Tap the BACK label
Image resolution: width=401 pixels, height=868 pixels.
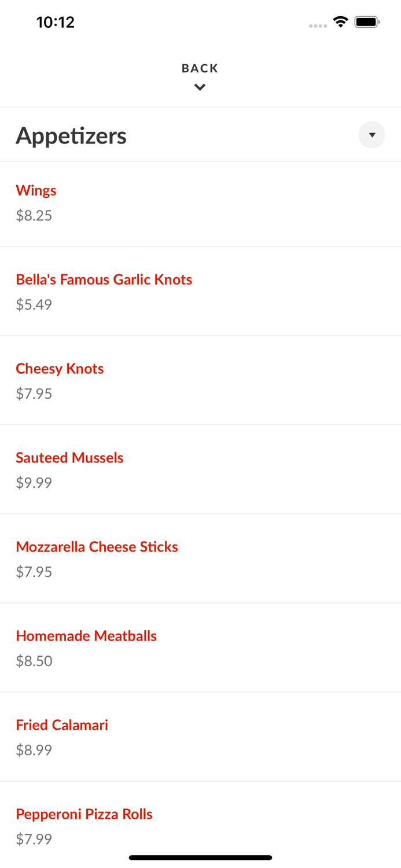click(200, 68)
